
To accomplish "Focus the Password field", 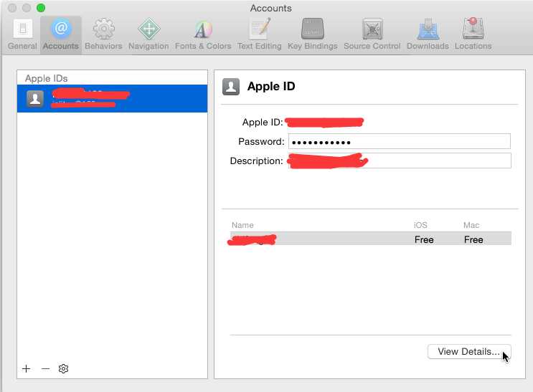I will (400, 141).
